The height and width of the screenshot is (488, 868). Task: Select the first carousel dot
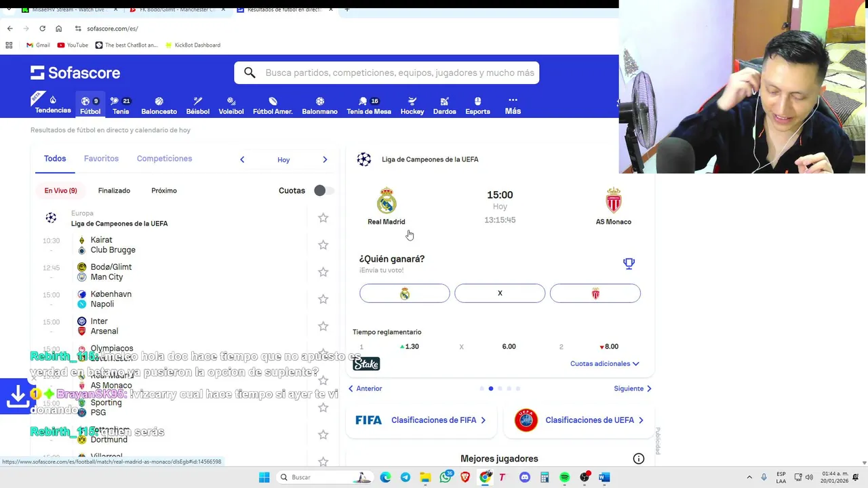point(482,388)
